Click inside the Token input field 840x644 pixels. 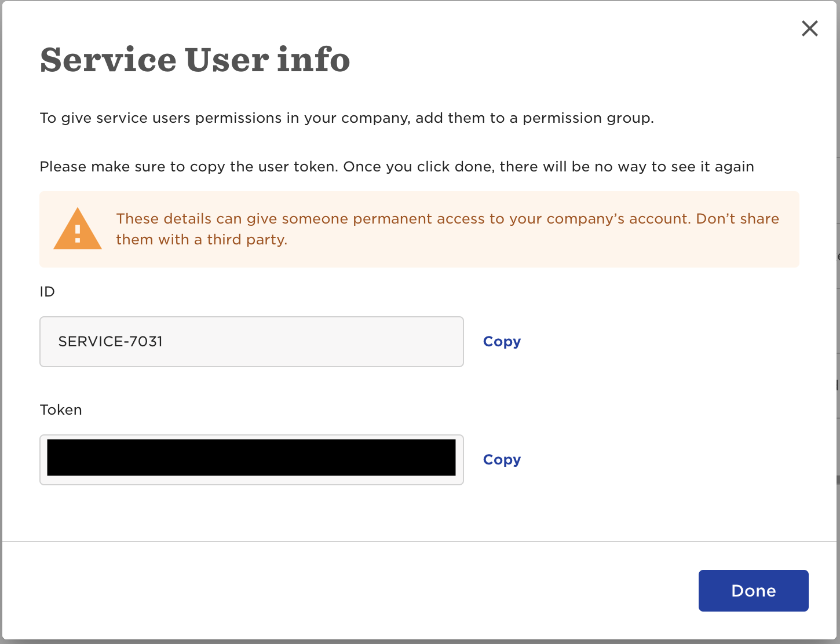coord(251,460)
